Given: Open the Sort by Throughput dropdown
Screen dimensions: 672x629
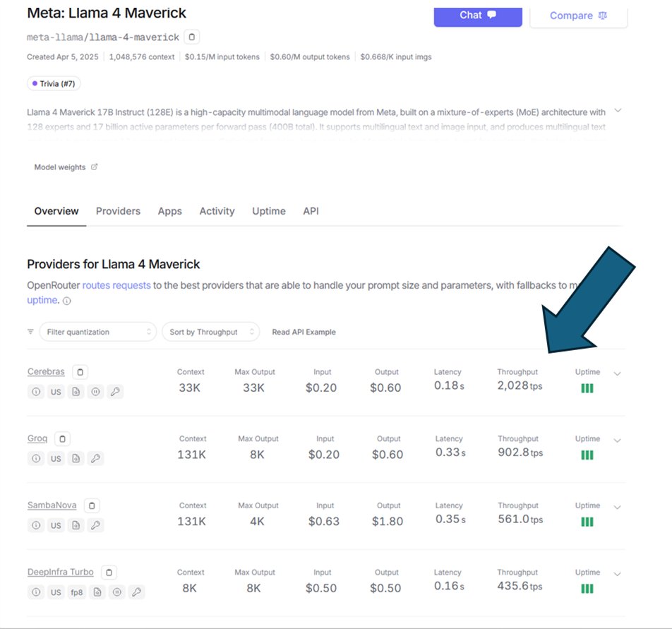Looking at the screenshot, I should (210, 332).
